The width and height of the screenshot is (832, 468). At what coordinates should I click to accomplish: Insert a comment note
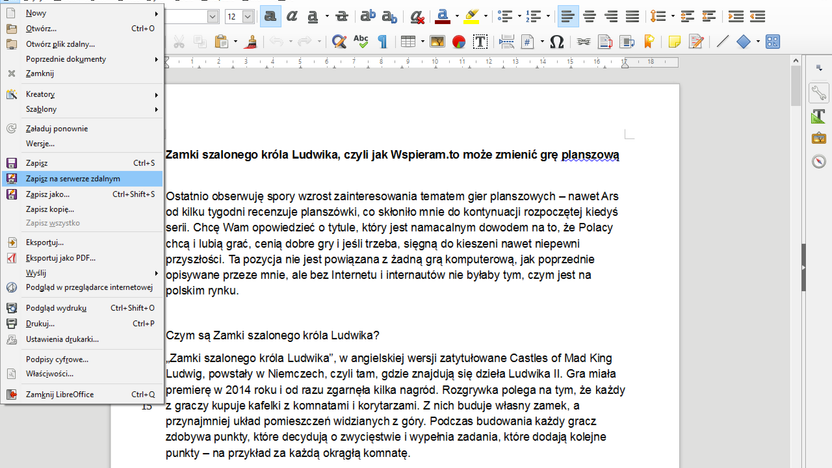674,41
